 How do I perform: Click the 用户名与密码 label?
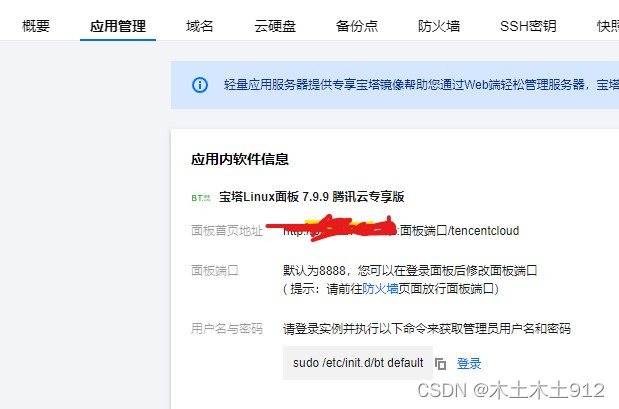tap(227, 328)
